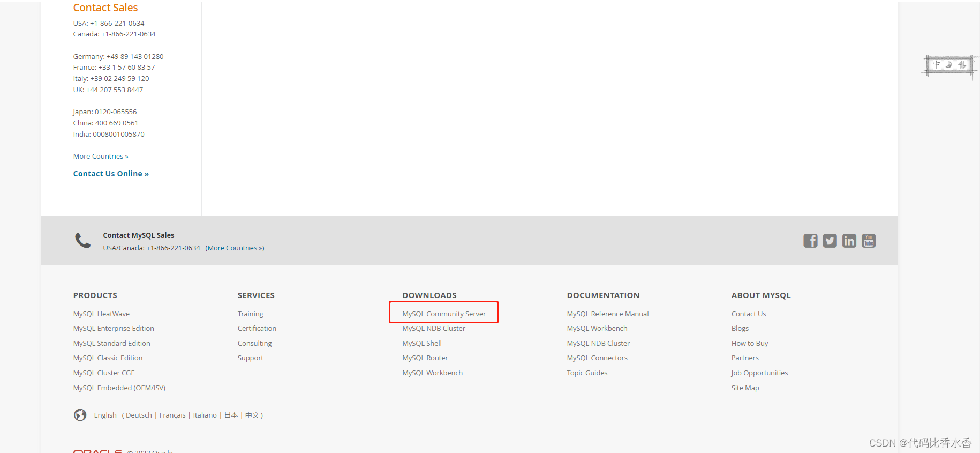This screenshot has height=453, width=980.
Task: Open the MySQL LinkedIn page icon
Action: point(849,241)
